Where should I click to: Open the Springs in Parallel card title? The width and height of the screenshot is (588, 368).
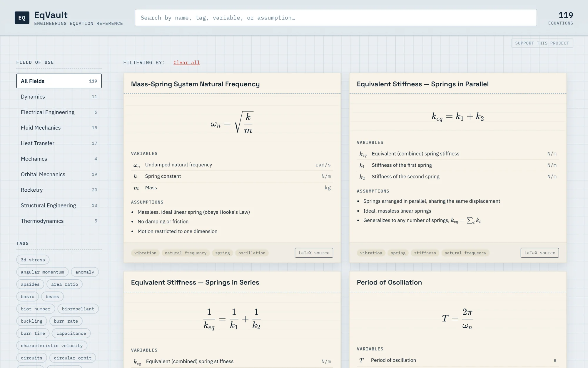(423, 84)
